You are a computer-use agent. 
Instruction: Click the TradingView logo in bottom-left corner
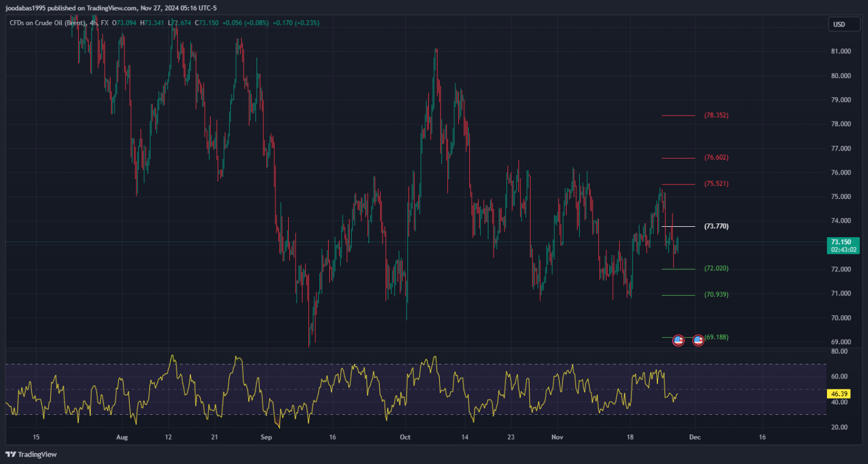click(x=31, y=455)
